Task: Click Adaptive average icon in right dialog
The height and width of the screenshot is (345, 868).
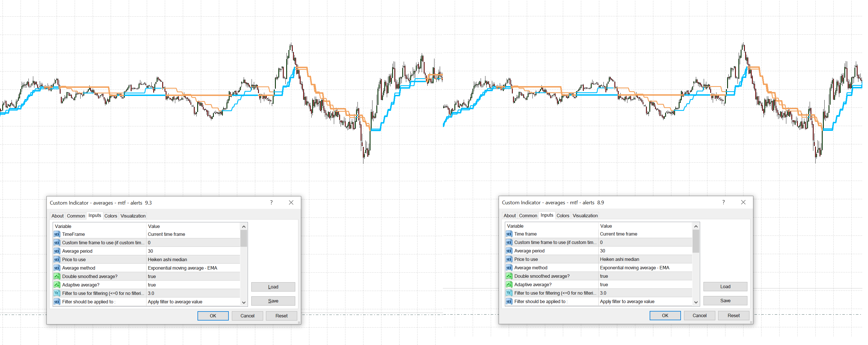Action: point(509,284)
